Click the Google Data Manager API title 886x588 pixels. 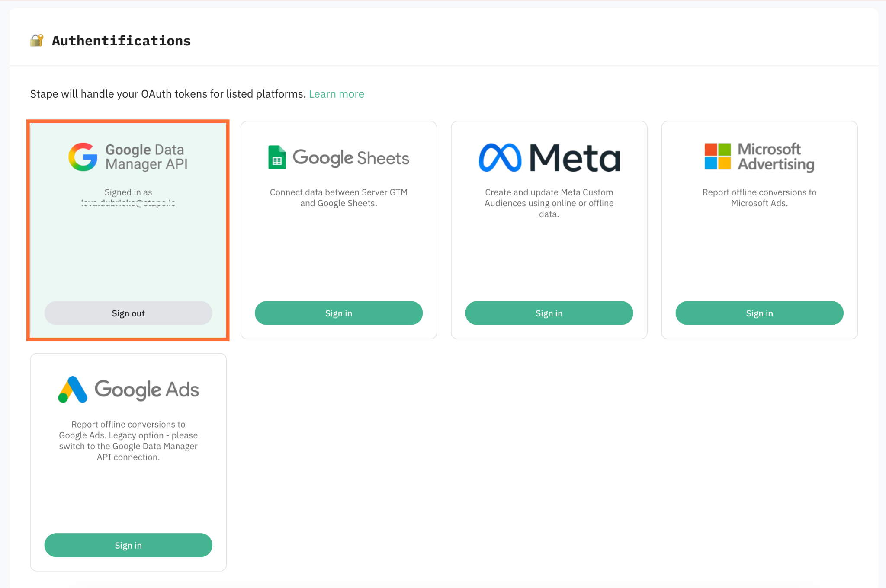[147, 157]
